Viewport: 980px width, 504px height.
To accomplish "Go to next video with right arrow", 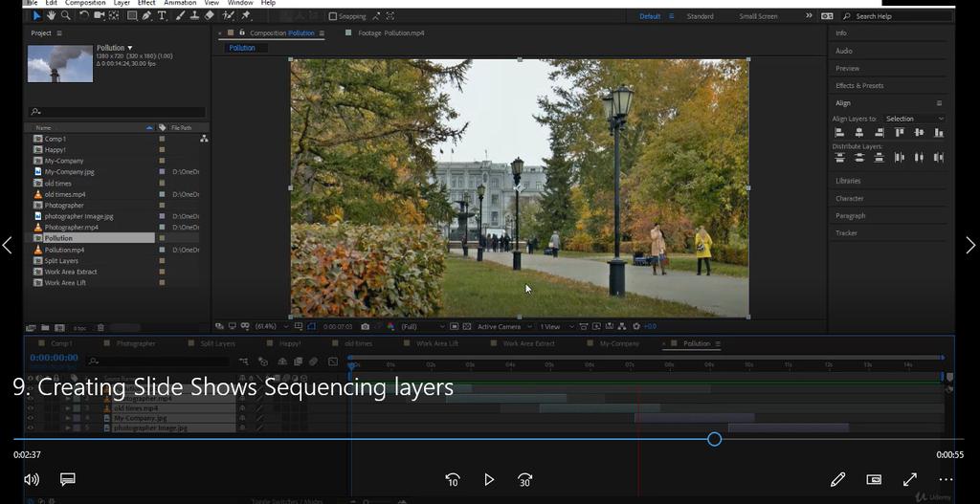I will (x=970, y=245).
